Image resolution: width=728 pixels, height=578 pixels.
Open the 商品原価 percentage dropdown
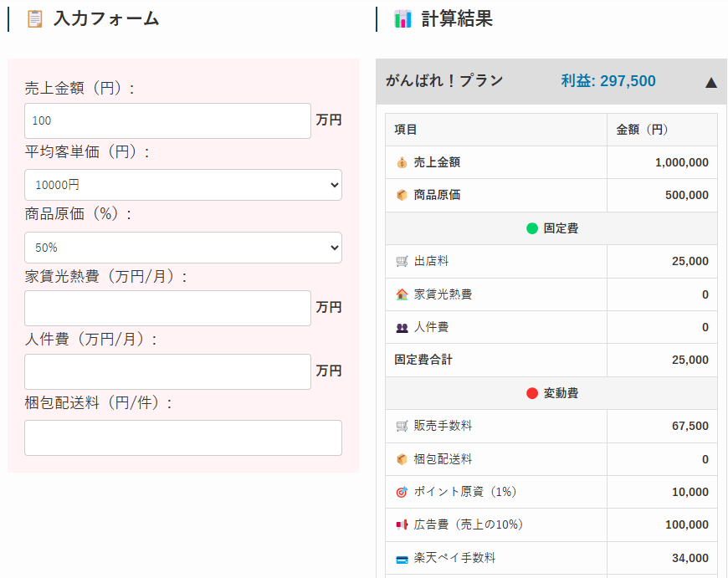(182, 248)
